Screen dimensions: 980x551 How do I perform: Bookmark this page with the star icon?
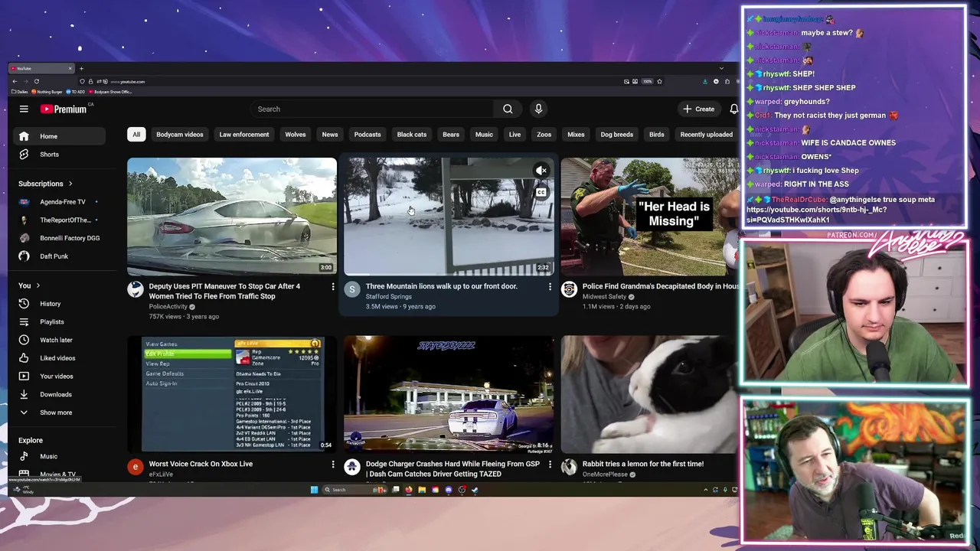pos(659,81)
